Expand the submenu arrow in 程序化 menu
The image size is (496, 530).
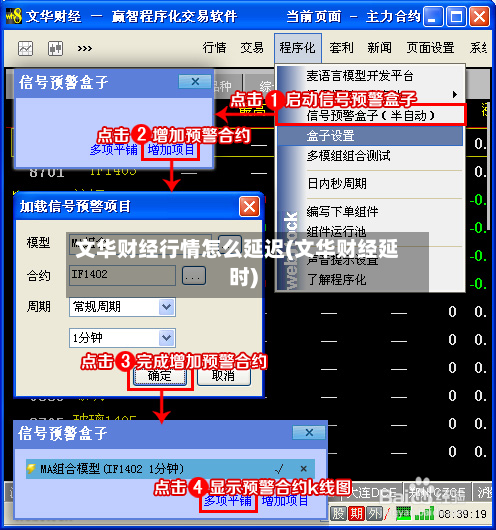coord(455,94)
